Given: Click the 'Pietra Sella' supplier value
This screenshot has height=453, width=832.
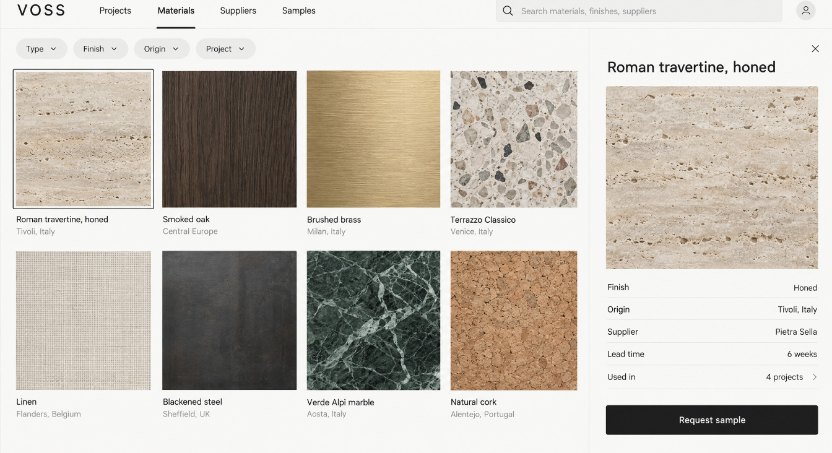Looking at the screenshot, I should click(x=796, y=332).
